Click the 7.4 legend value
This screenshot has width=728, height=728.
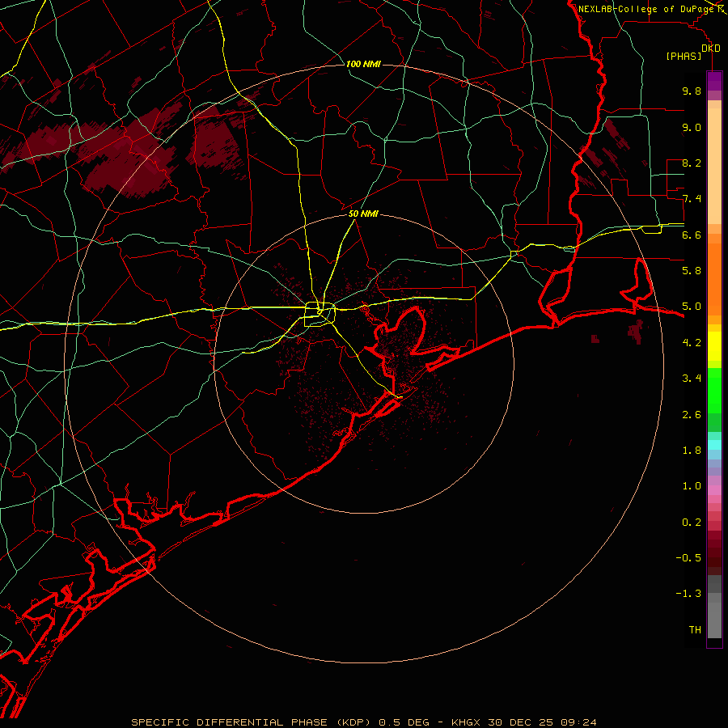[692, 199]
